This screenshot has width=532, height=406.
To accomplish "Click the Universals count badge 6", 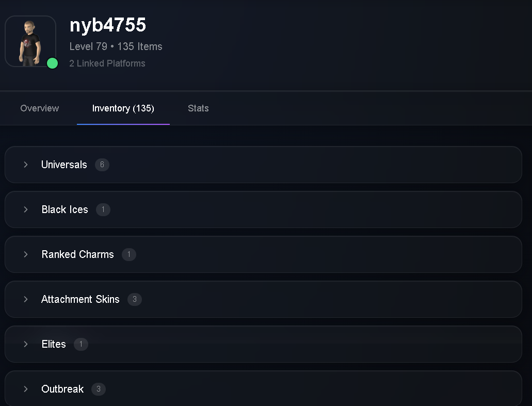I will coord(102,165).
